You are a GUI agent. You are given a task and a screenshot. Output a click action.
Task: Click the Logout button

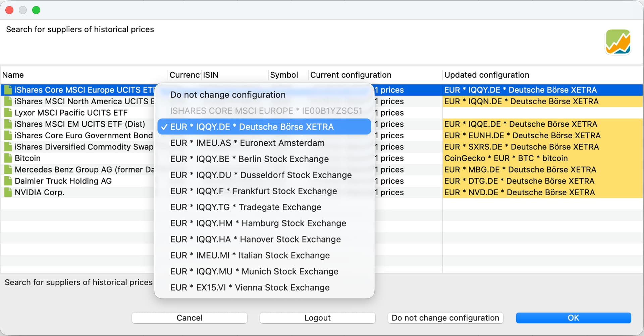(317, 318)
